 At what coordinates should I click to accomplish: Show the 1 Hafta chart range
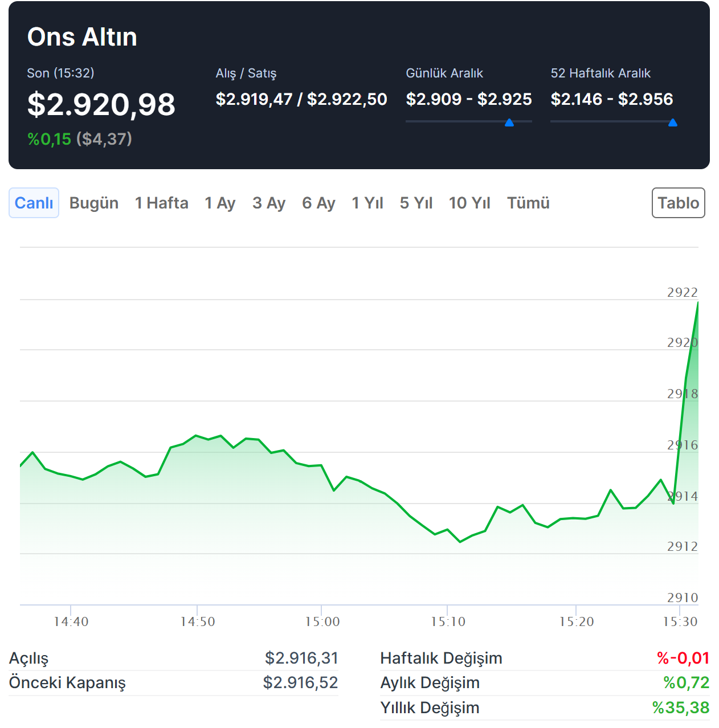161,203
